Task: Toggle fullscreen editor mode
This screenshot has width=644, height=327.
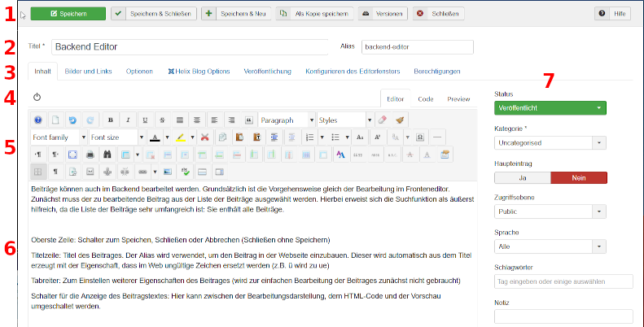Action: coord(72,155)
